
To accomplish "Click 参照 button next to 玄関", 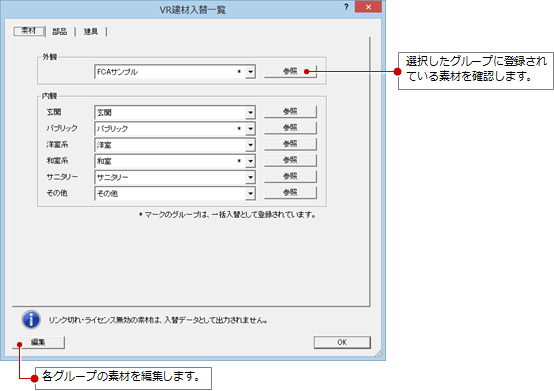I will point(290,112).
